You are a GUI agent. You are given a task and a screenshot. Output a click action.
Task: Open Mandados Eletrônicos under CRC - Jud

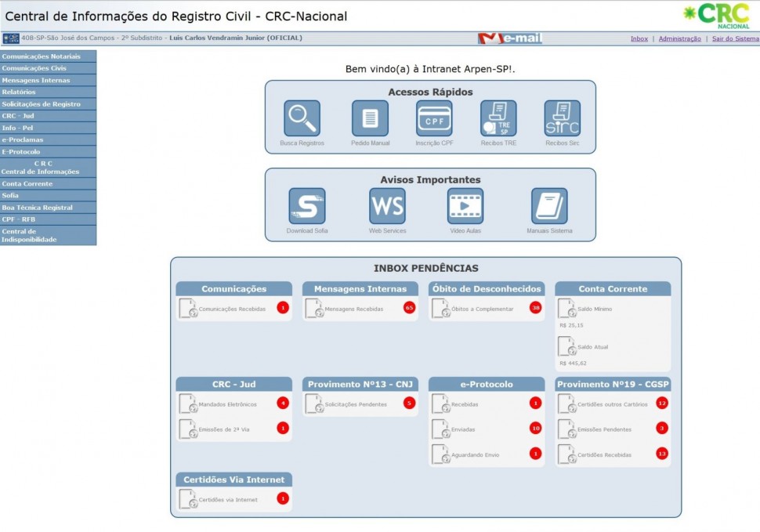(x=227, y=404)
